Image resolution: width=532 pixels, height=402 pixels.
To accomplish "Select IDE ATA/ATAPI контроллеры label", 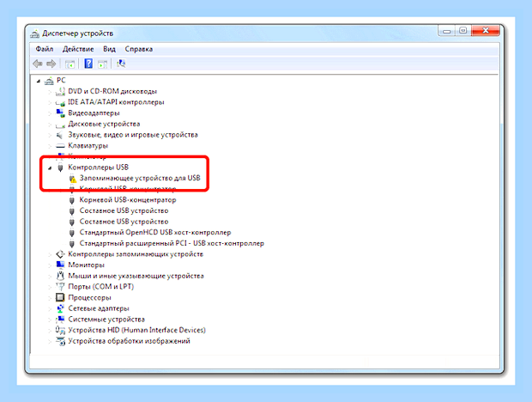I will 116,102.
